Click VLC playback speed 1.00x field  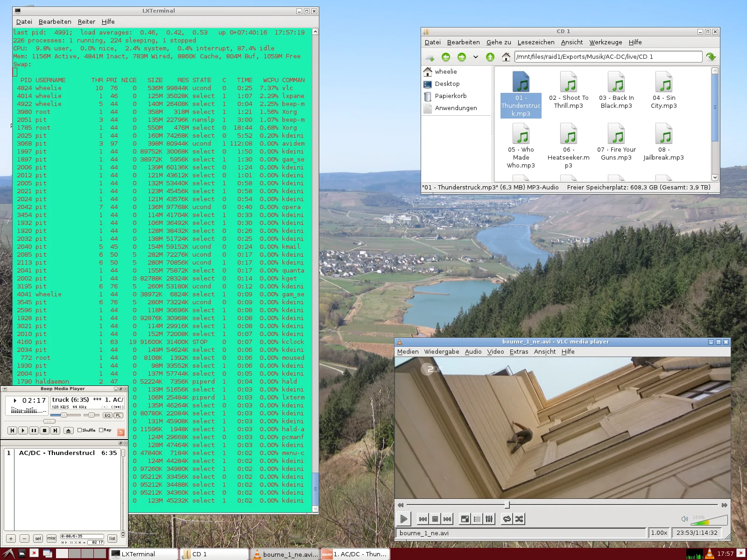pos(659,532)
